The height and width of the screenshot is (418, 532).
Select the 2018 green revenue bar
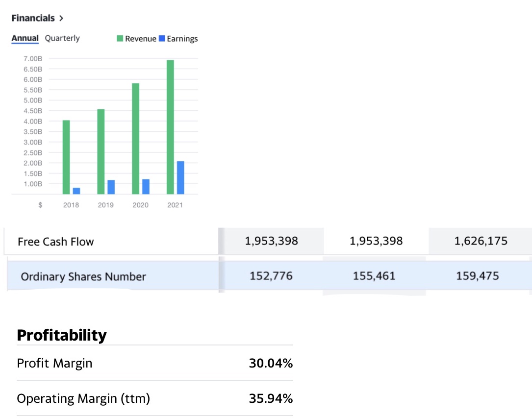(66, 157)
